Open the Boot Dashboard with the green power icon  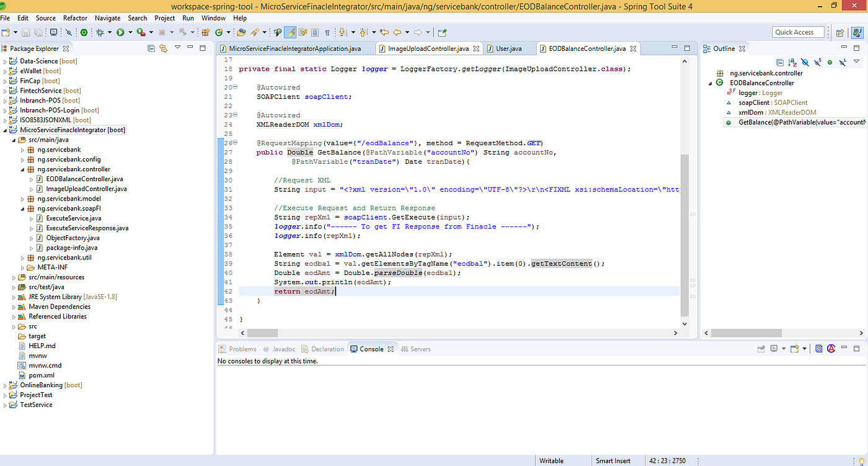pos(83,32)
